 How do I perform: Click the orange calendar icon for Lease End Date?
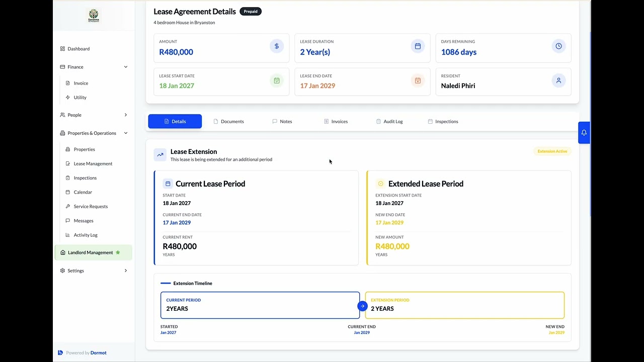418,80
